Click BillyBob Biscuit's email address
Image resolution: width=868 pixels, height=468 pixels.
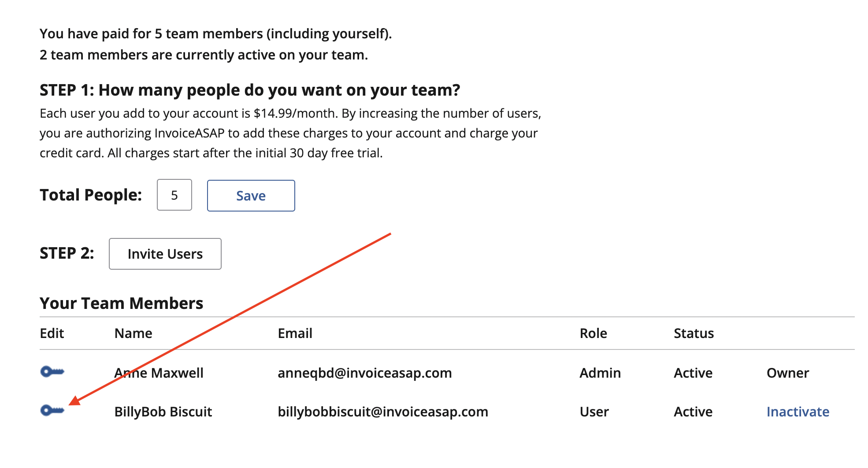pos(382,412)
